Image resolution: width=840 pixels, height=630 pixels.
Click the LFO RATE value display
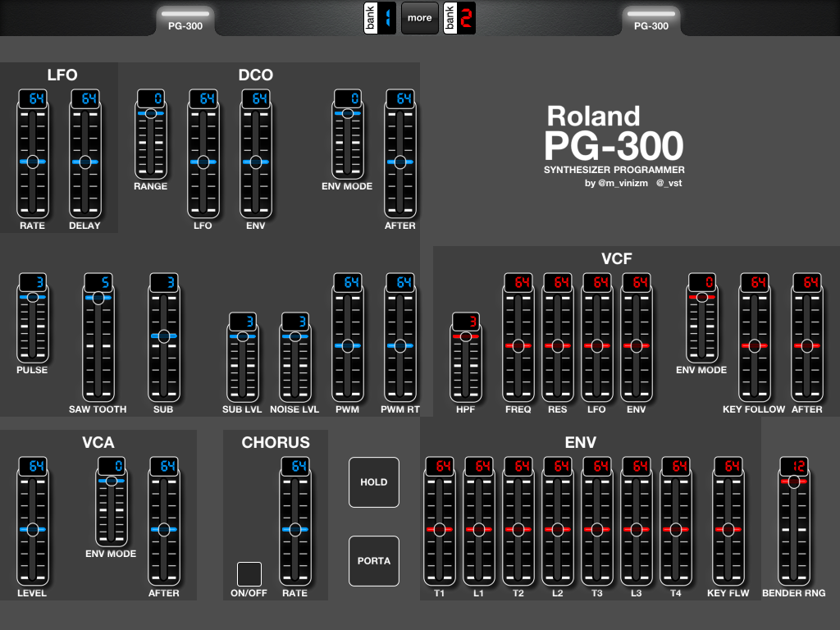click(33, 98)
